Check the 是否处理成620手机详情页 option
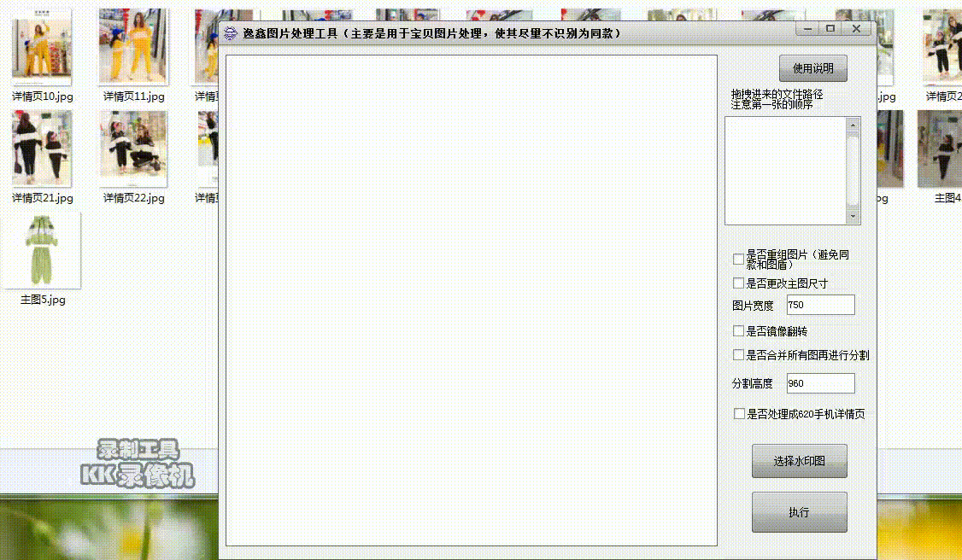Screen dimensions: 962x560 [x=738, y=413]
